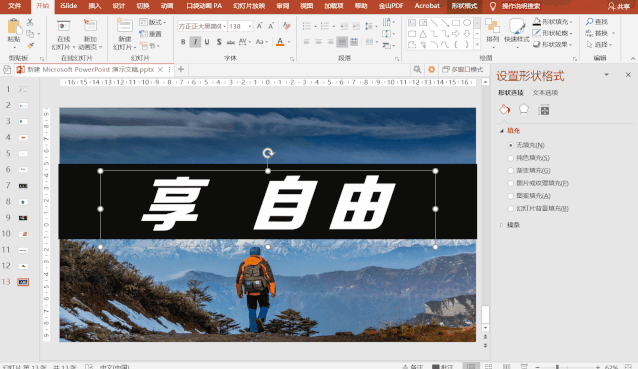Select slide 9 thumbnail
Image resolution: width=638 pixels, height=369 pixels.
tap(23, 218)
